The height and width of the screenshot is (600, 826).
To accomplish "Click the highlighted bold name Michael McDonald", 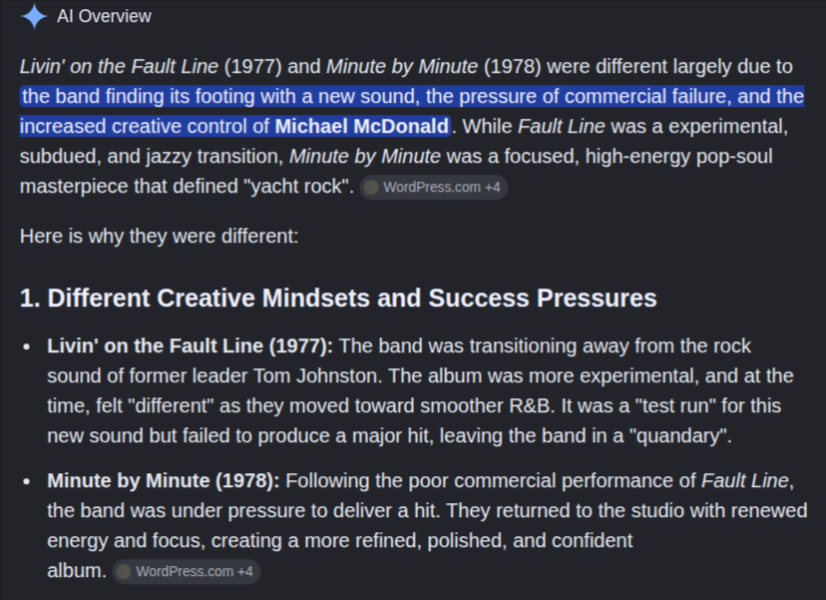I will [x=362, y=126].
